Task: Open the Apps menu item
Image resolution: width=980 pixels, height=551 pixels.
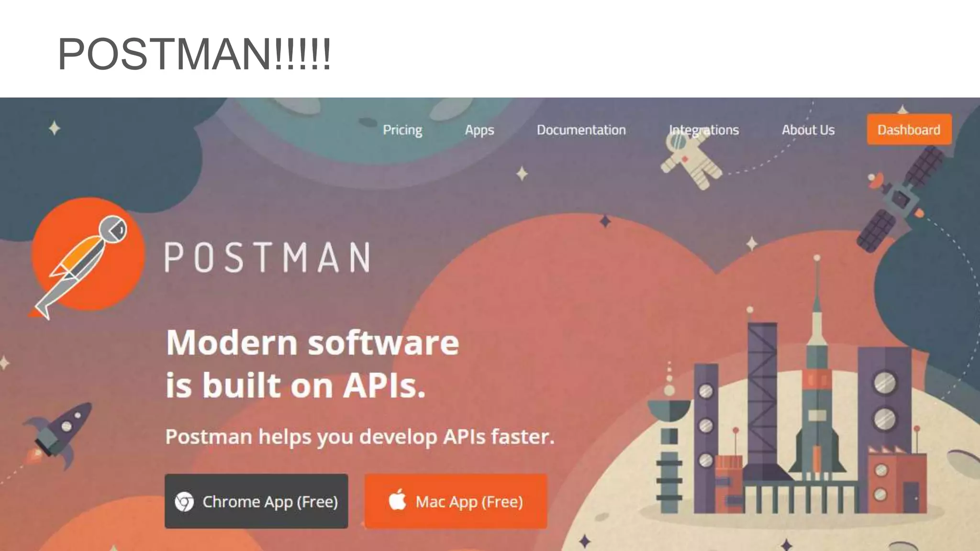Action: [479, 130]
